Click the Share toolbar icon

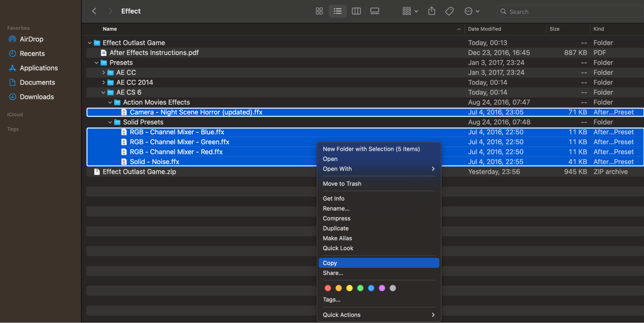(431, 11)
